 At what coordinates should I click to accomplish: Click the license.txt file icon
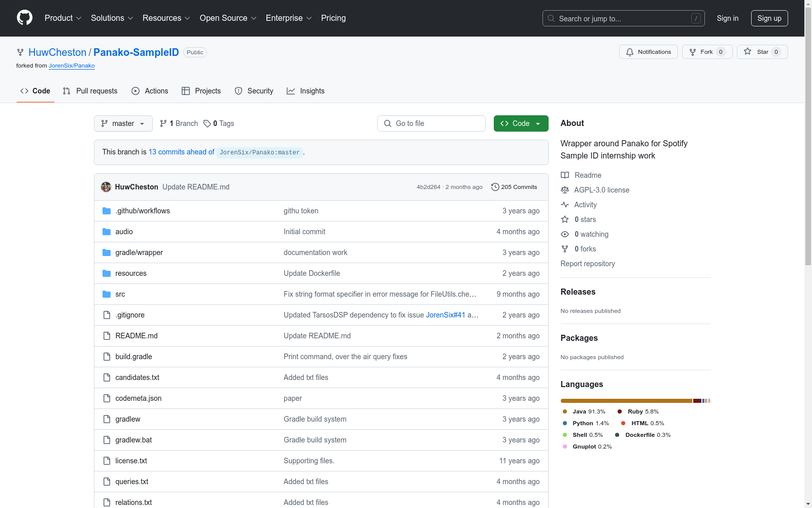point(107,461)
